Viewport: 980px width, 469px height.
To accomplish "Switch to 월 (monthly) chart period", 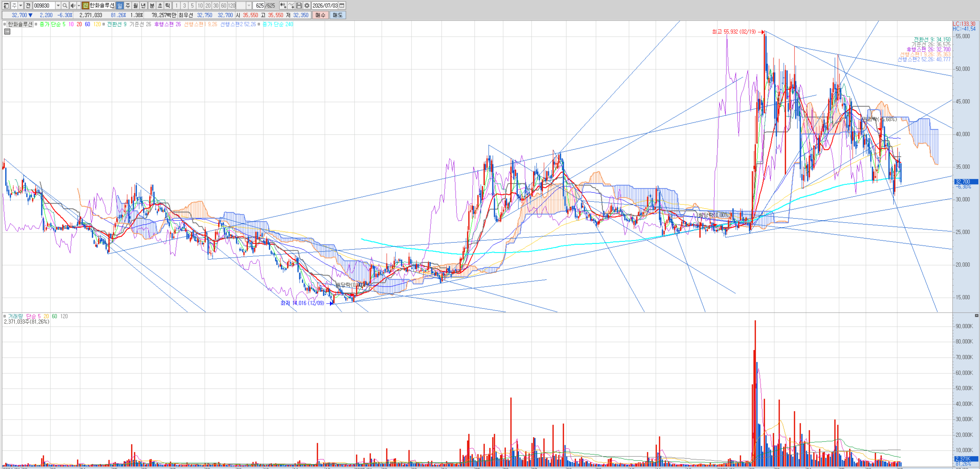I will click(135, 5).
